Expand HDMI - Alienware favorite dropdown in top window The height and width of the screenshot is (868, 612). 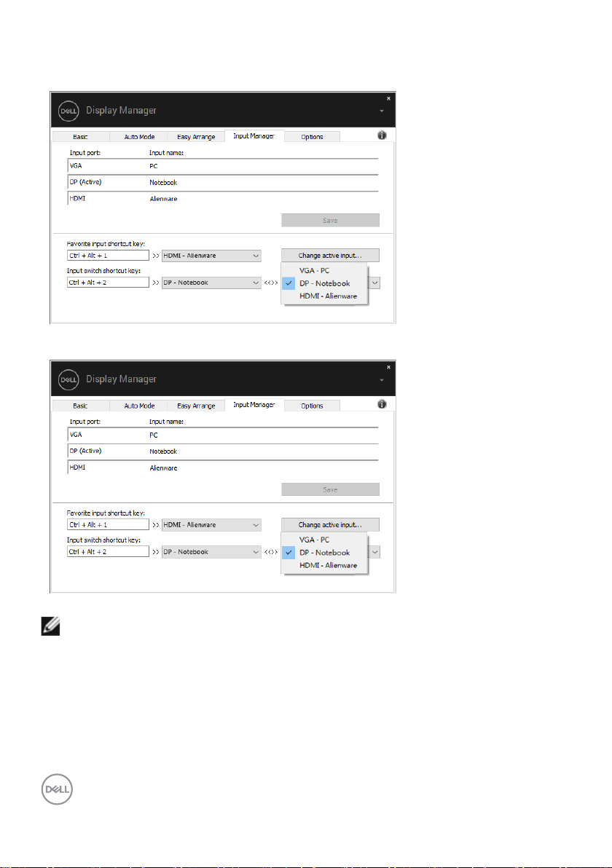coord(255,256)
